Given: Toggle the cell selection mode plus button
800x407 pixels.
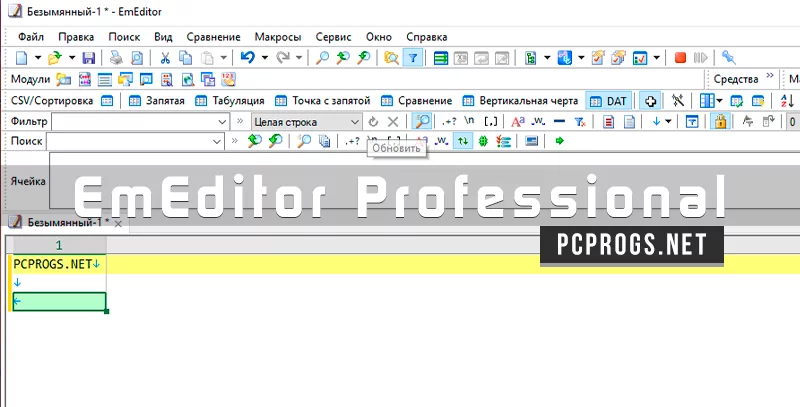Looking at the screenshot, I should pyautogui.click(x=650, y=101).
